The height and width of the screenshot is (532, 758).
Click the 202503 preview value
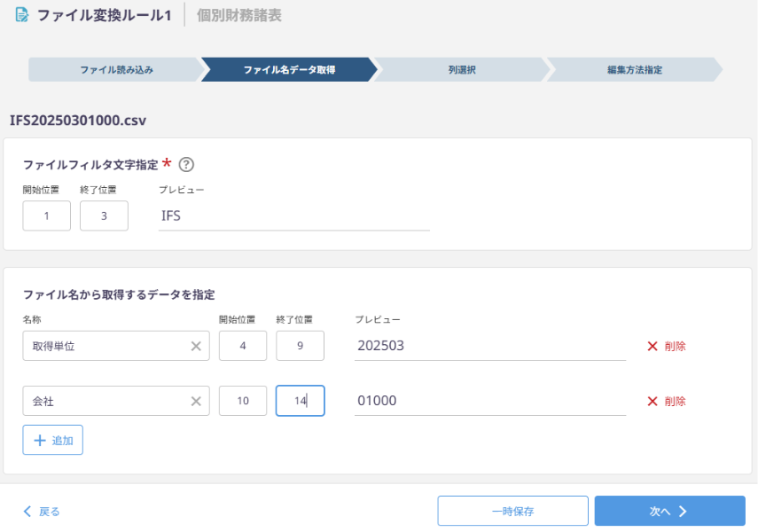[380, 346]
